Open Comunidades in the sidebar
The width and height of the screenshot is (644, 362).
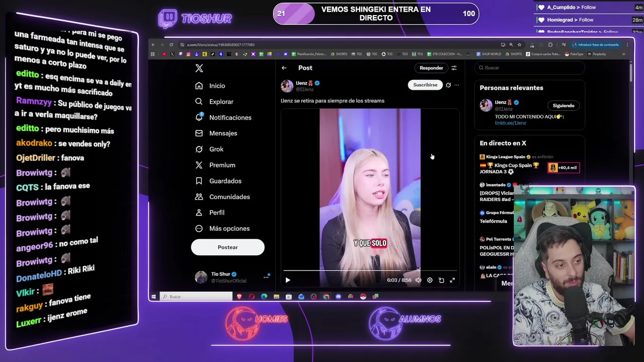pos(222,197)
